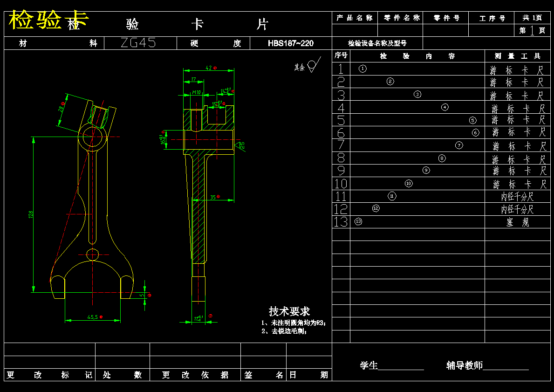Click circled number ⑩ in the inspection table
Viewport: 554px width, 392px height.
409,184
